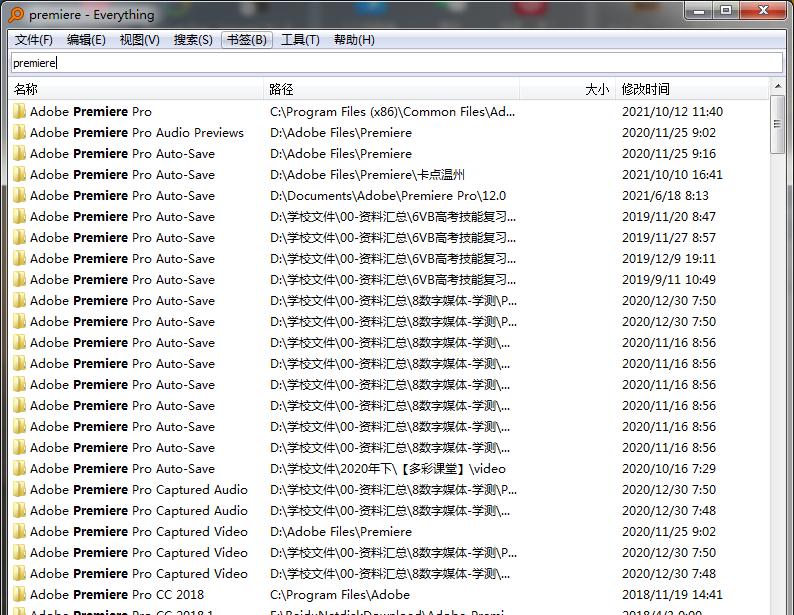
Task: Sort results by the 修改时间 column header
Action: click(691, 90)
